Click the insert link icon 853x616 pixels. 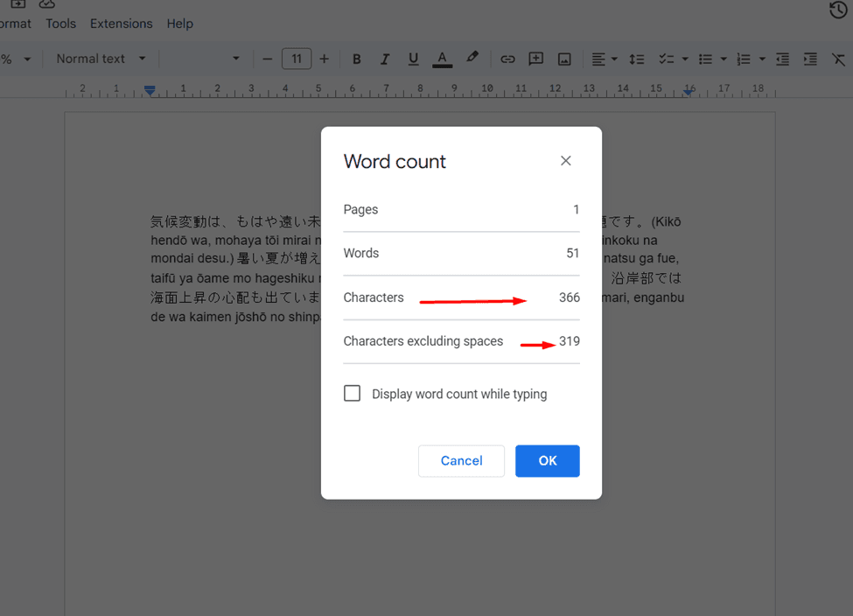tap(507, 59)
